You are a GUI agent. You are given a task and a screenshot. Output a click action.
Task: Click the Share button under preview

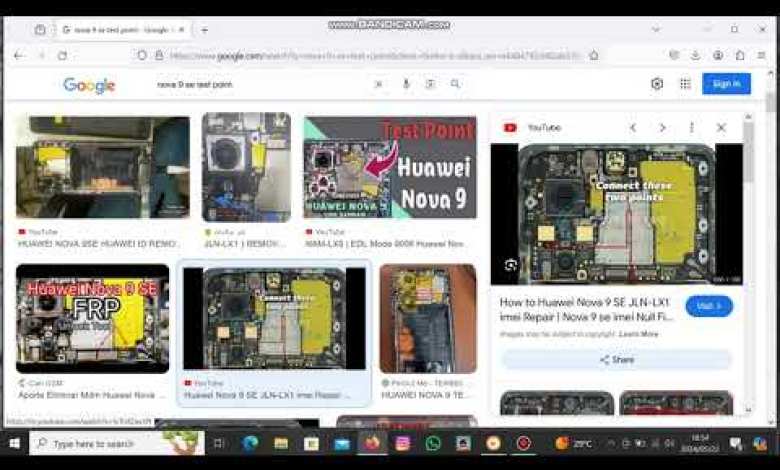point(616,360)
